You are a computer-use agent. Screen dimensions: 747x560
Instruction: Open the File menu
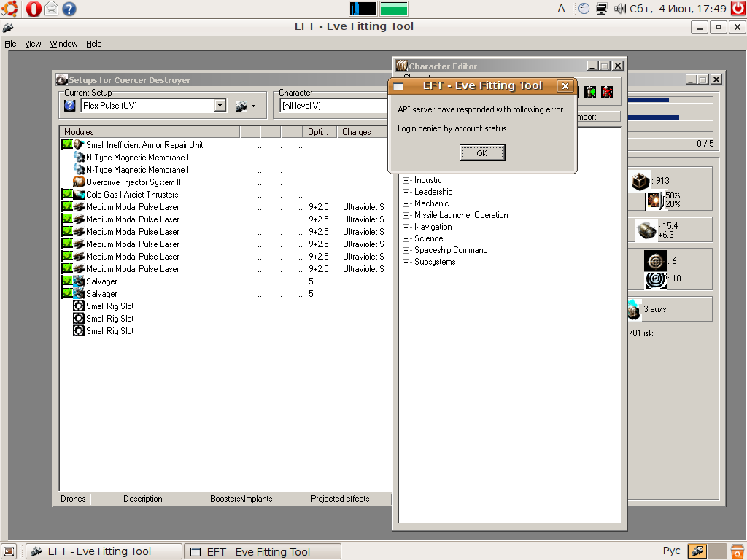click(10, 44)
